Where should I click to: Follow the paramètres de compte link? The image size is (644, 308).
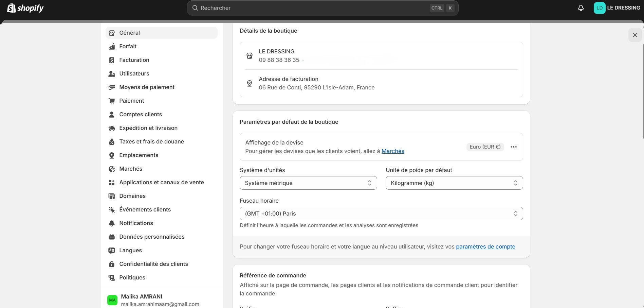point(485,246)
